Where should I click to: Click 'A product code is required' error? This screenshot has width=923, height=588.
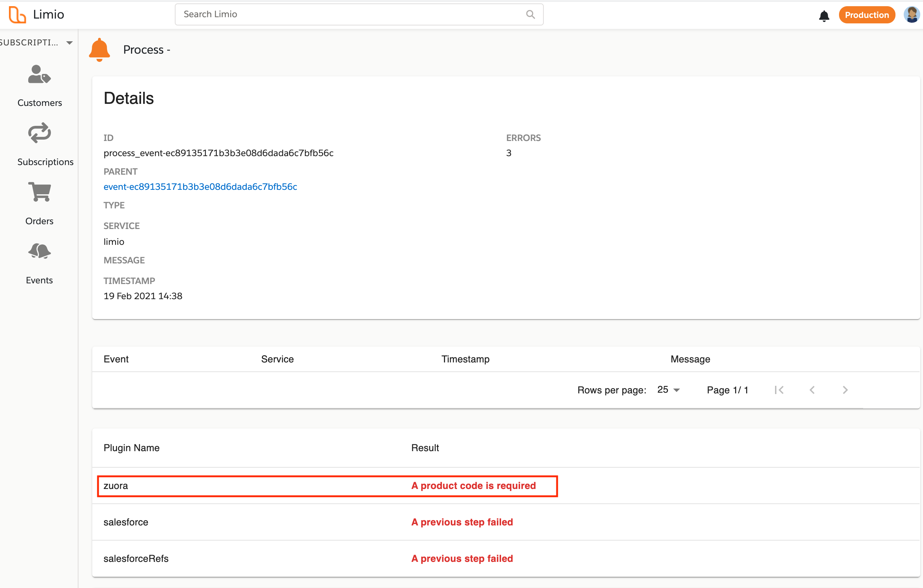click(474, 486)
